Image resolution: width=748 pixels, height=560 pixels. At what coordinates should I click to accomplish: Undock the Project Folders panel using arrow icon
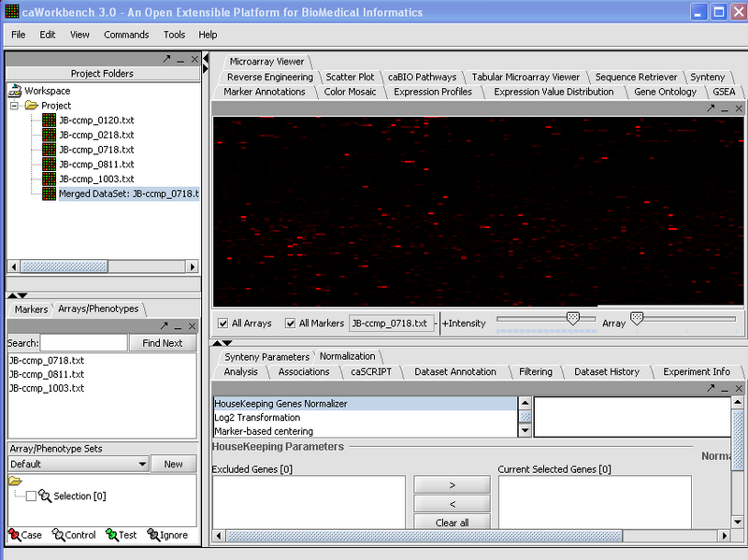click(x=166, y=58)
